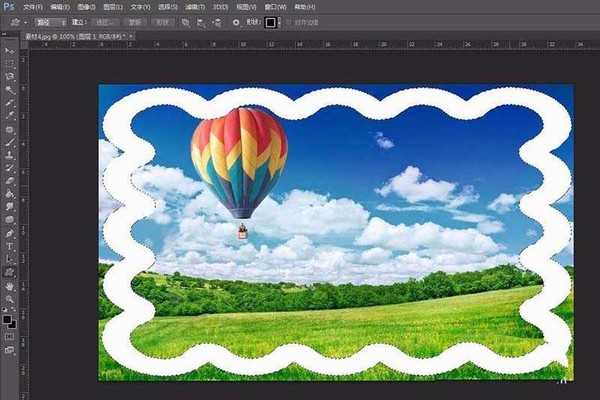
Task: Select the Lasso tool
Action: click(x=10, y=76)
